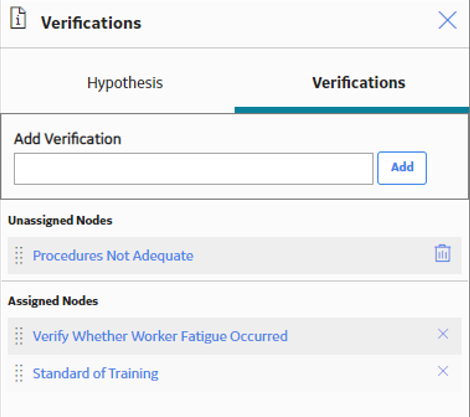Unassign Verify Whether Worker Fatigue Occurred node
Image resolution: width=470 pixels, height=417 pixels.
[443, 334]
